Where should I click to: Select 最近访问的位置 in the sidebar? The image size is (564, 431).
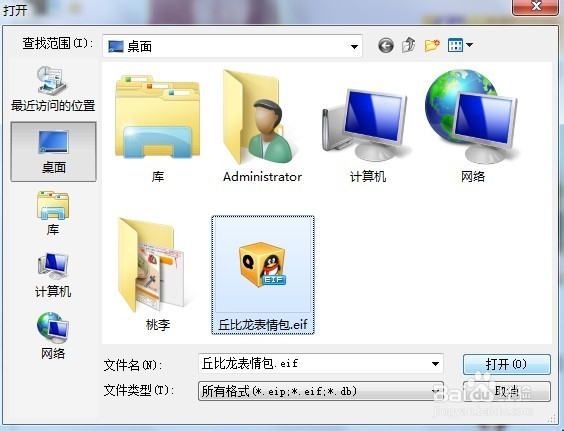pyautogui.click(x=53, y=89)
